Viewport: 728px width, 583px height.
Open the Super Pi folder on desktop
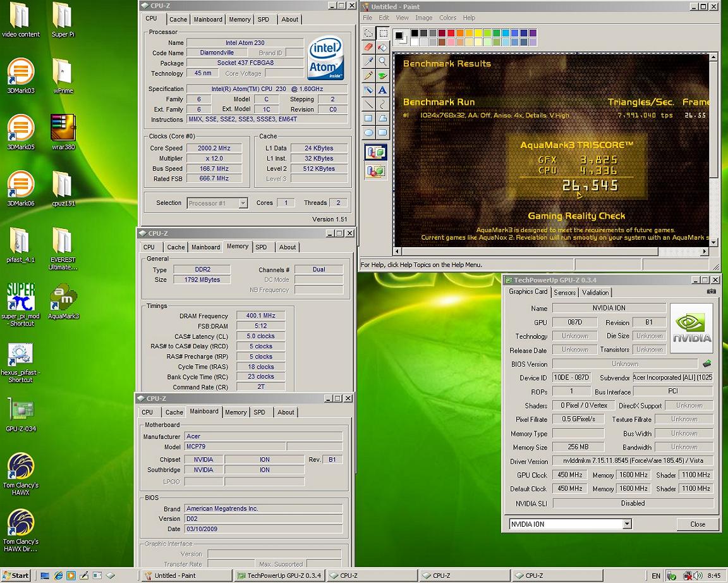(x=63, y=20)
